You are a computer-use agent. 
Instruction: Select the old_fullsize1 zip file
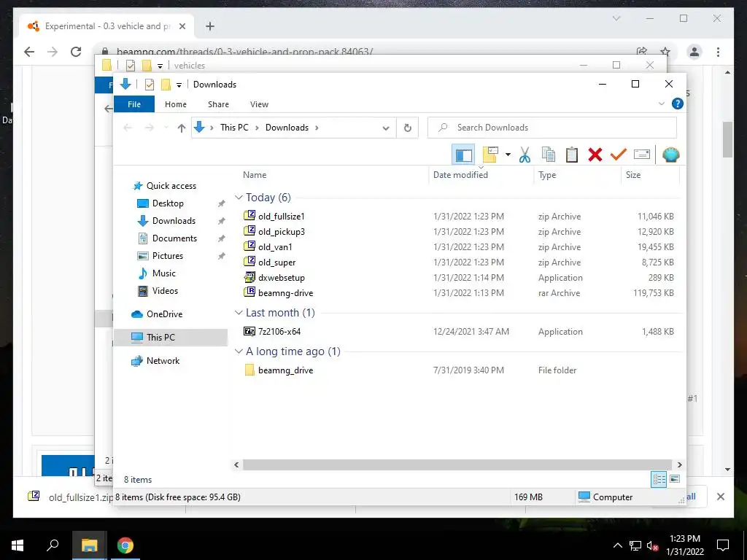coord(281,216)
